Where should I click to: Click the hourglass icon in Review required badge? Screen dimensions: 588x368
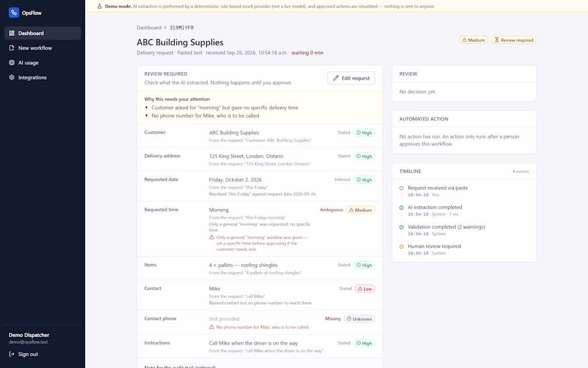[497, 40]
